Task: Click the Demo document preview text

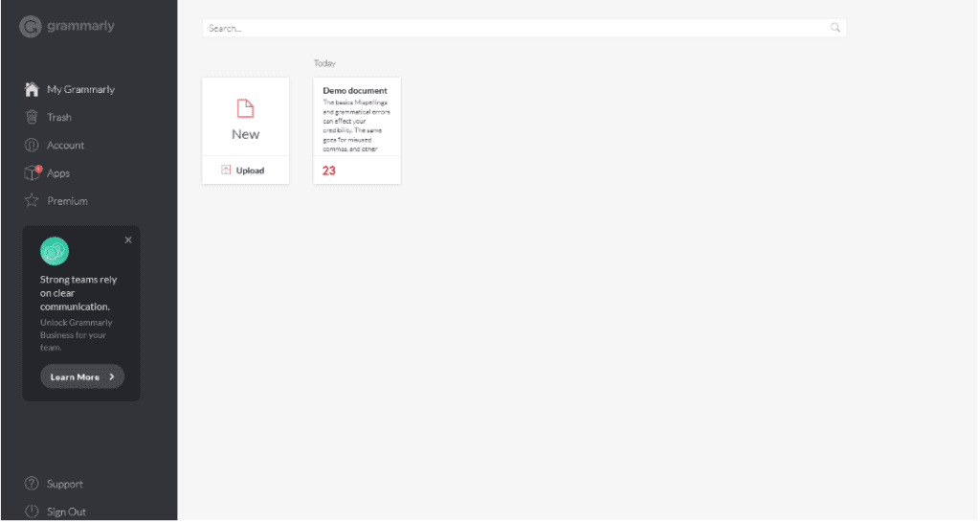Action: (x=356, y=125)
